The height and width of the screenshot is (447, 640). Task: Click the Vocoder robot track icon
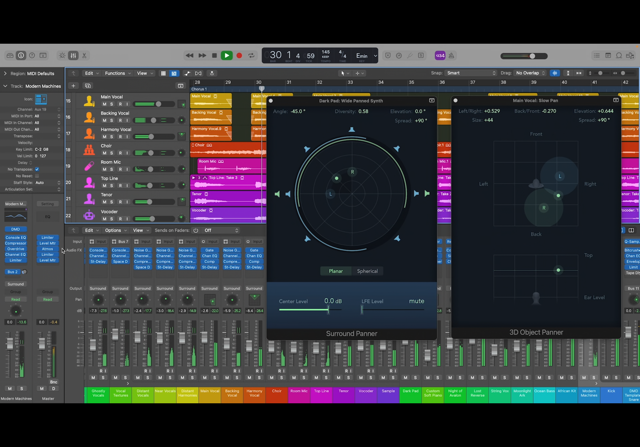89,215
